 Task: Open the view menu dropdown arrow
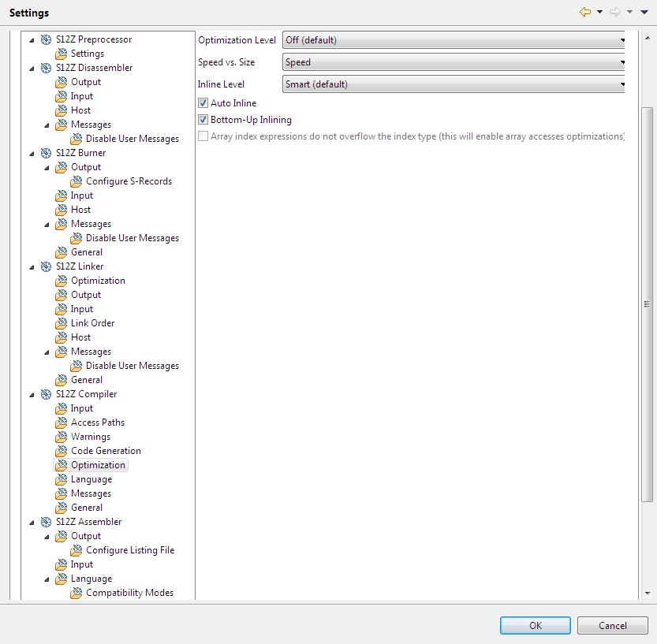point(644,12)
